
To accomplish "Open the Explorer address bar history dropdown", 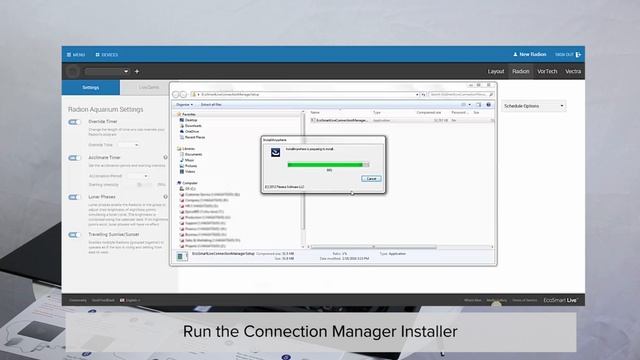I will tap(417, 94).
